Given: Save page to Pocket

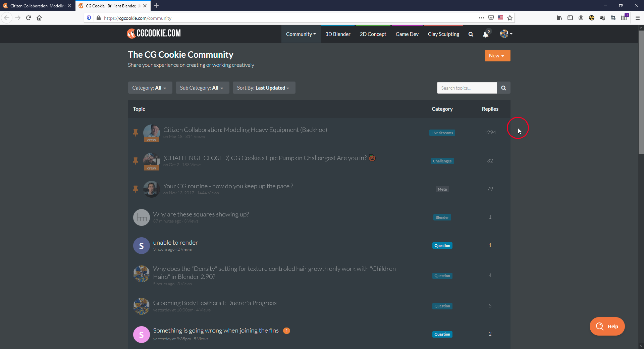Looking at the screenshot, I should coord(491,18).
